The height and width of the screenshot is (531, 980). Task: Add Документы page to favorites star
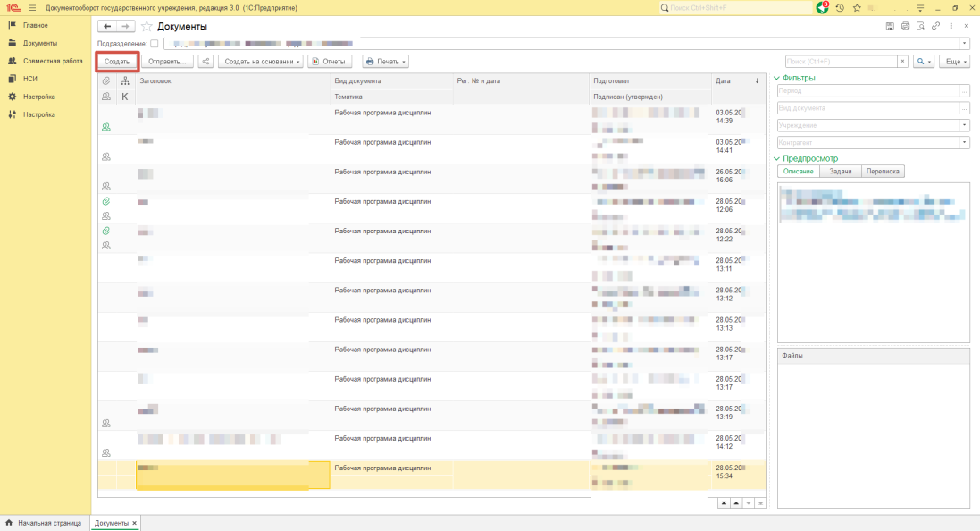click(147, 27)
